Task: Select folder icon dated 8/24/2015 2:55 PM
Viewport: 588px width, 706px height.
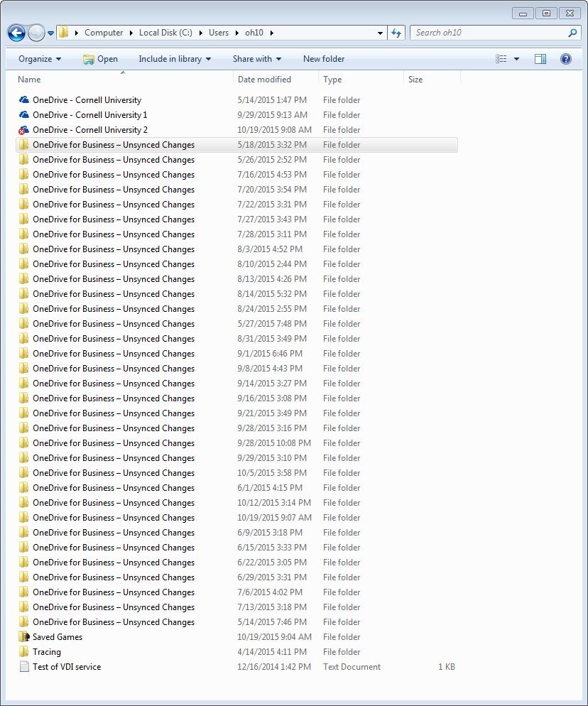Action: pyautogui.click(x=24, y=308)
